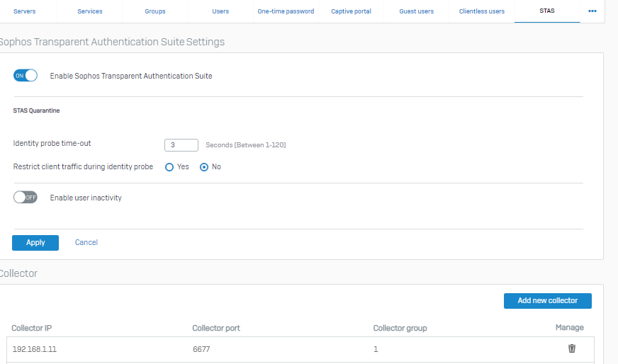Select Yes for restricting client traffic
The image size is (618, 364).
[x=169, y=167]
